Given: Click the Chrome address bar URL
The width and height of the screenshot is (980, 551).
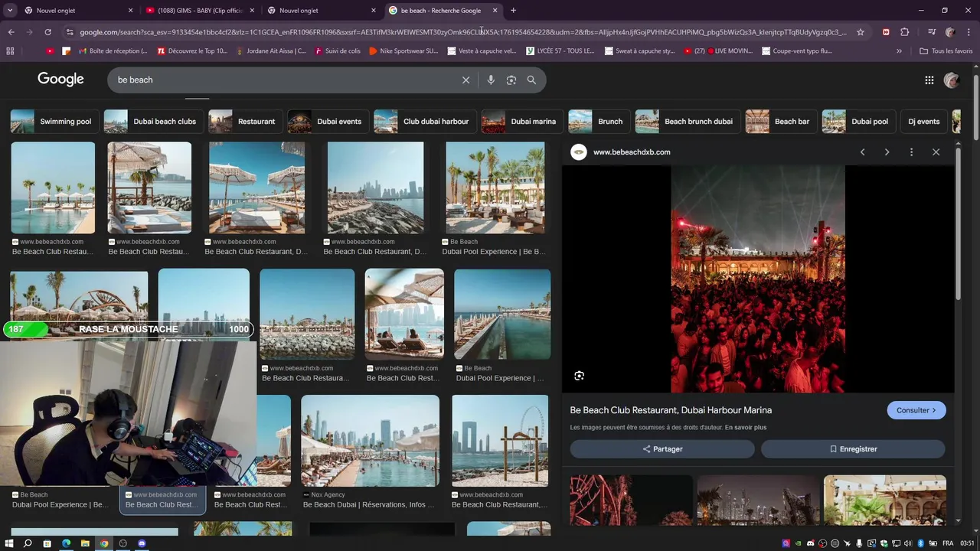Looking at the screenshot, I should 462,32.
